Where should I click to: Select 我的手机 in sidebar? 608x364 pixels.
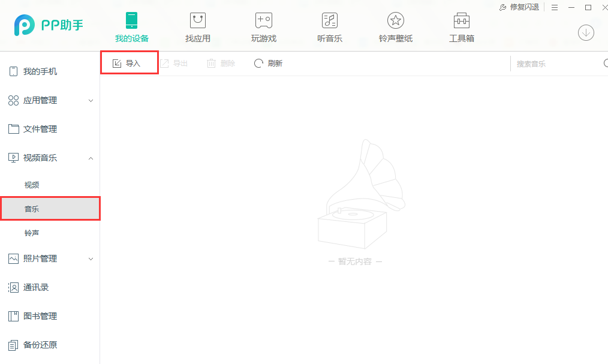pyautogui.click(x=40, y=72)
